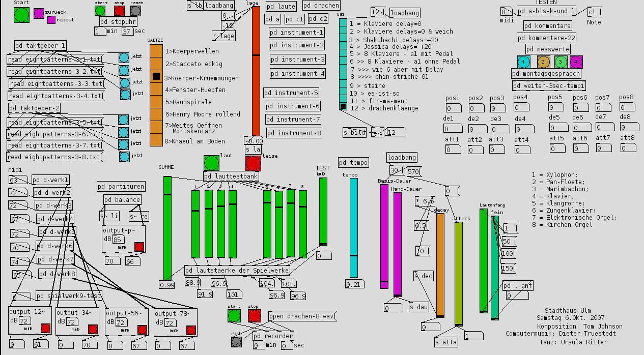Hit the red leise bang
The image size is (644, 355).
click(253, 163)
